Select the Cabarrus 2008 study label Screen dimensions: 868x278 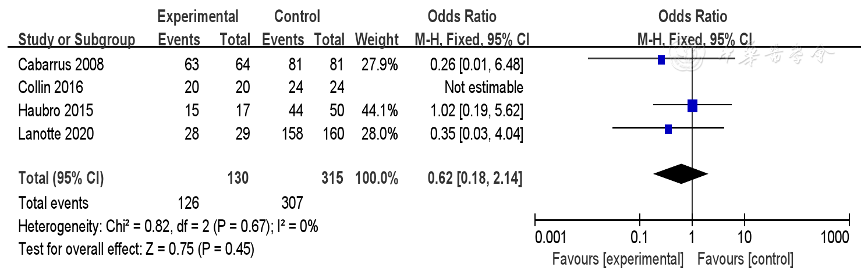(x=61, y=64)
